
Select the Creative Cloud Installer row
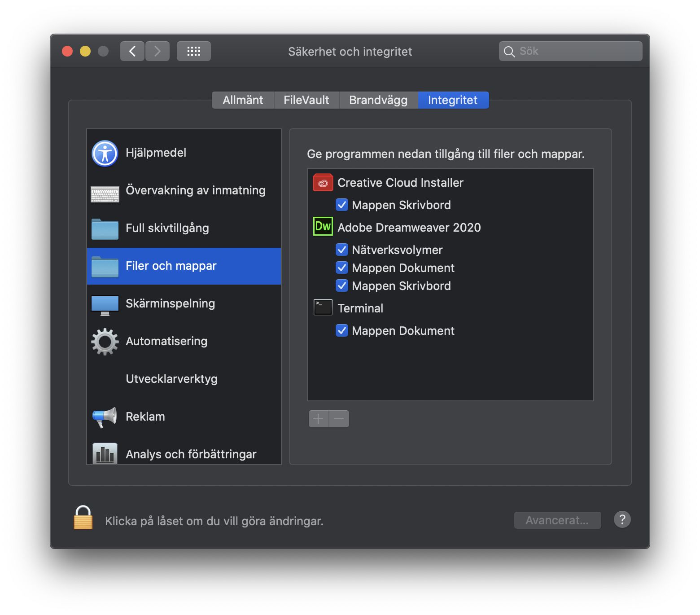[x=451, y=183]
